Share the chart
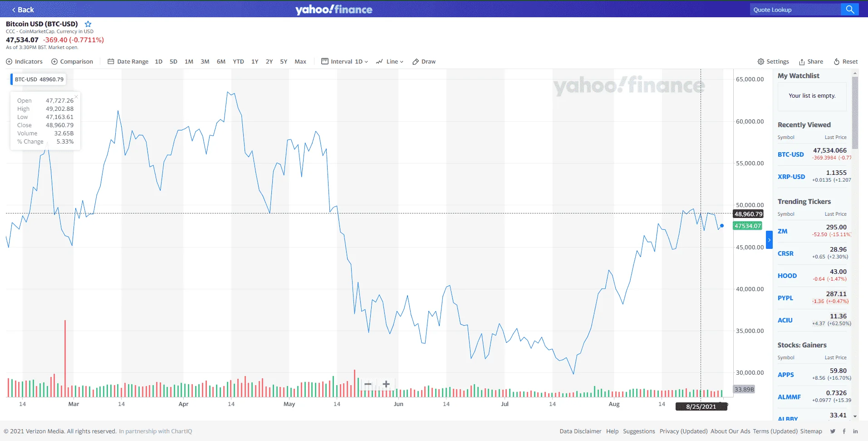The width and height of the screenshot is (868, 441). point(811,62)
